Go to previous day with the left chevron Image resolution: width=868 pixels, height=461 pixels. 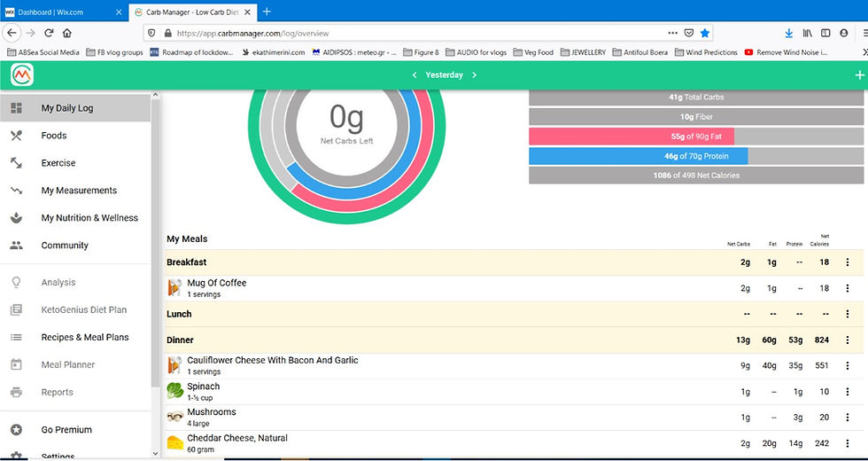[415, 75]
